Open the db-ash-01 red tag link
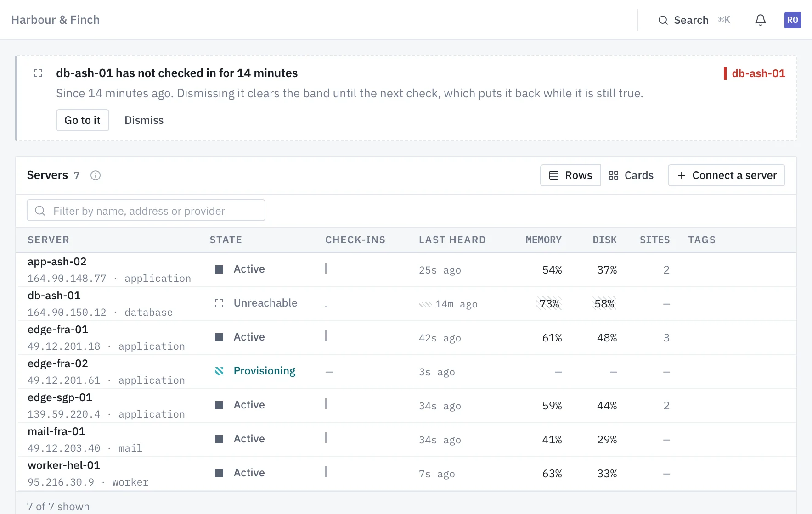This screenshot has height=514, width=812. (754, 73)
